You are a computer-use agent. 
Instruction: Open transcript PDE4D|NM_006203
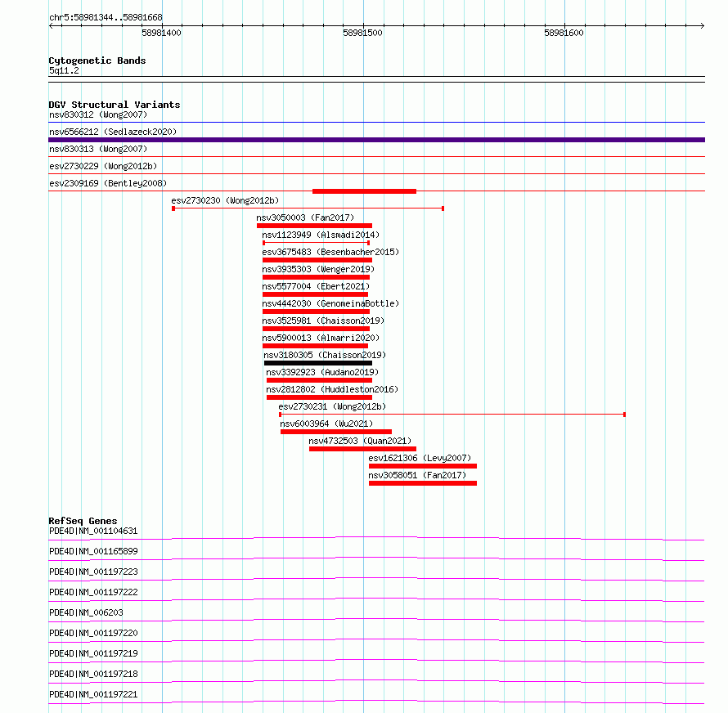(x=86, y=612)
